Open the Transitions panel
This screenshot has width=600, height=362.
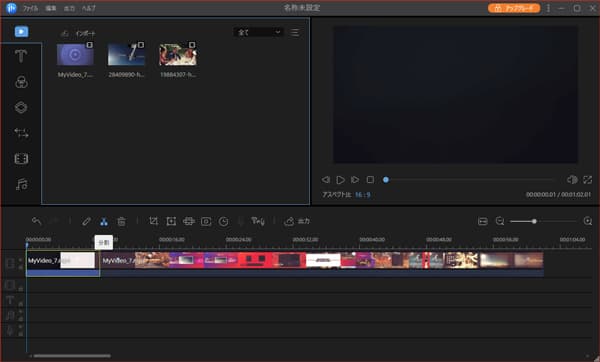click(x=21, y=133)
